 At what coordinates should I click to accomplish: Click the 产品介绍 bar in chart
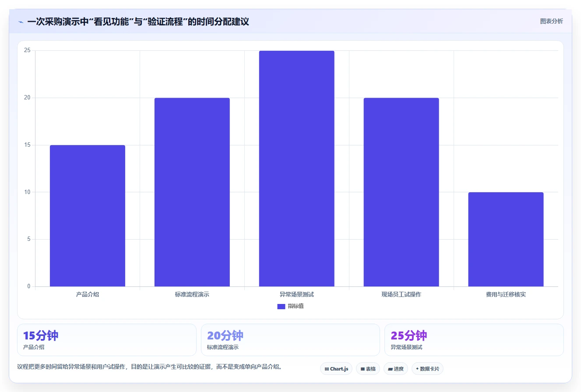(x=88, y=216)
